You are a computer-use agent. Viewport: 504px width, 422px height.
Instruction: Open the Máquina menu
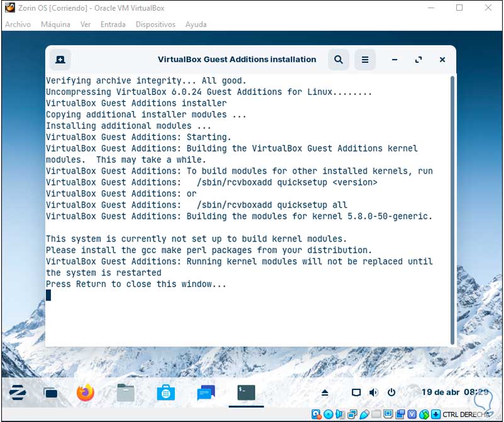(x=55, y=25)
